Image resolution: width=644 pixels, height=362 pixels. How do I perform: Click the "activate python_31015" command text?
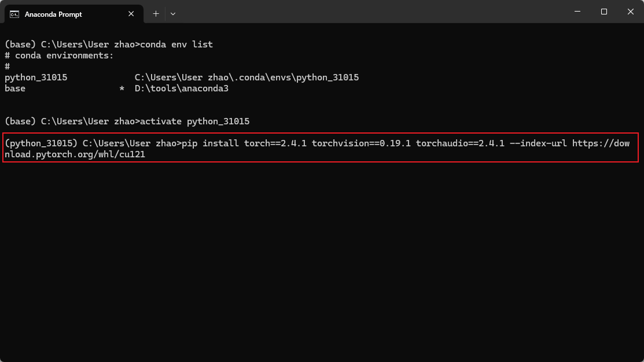(194, 121)
